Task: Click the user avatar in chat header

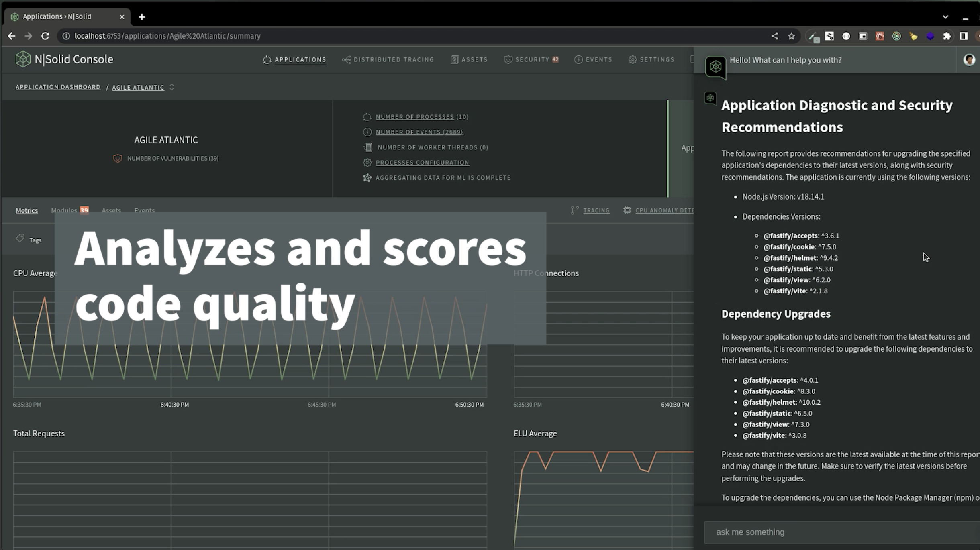Action: 969,60
